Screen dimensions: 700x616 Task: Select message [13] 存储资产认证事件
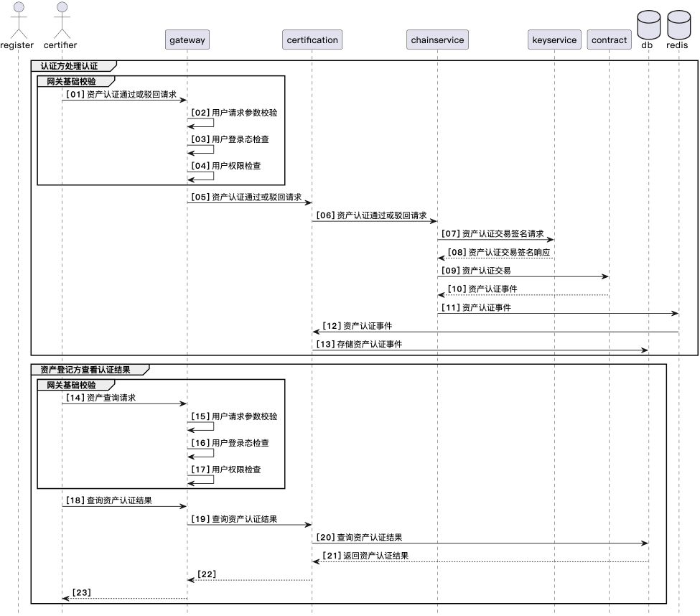(x=369, y=344)
